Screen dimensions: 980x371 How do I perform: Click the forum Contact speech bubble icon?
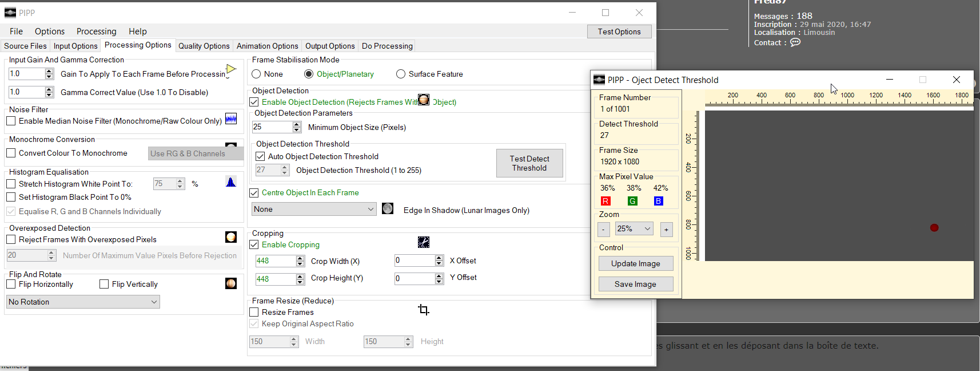795,42
